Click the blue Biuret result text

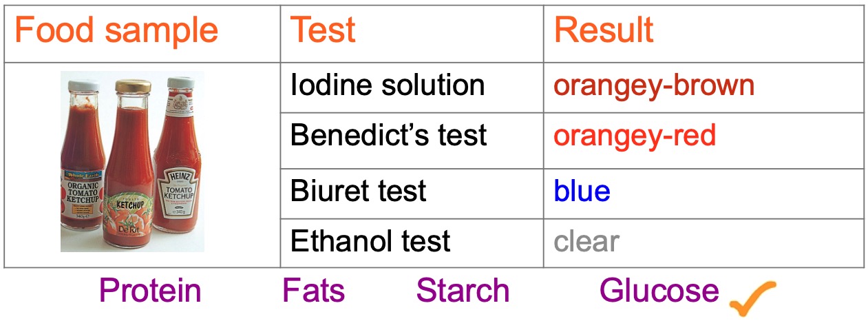582,191
